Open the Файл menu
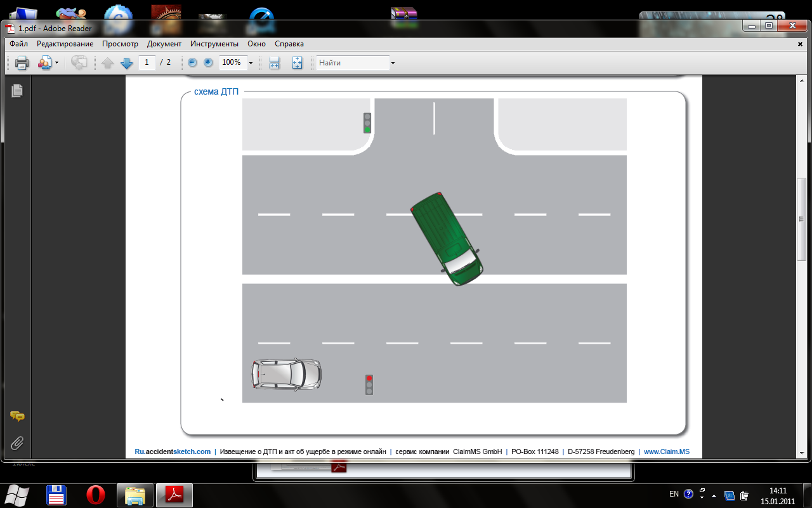812x508 pixels. pos(18,44)
